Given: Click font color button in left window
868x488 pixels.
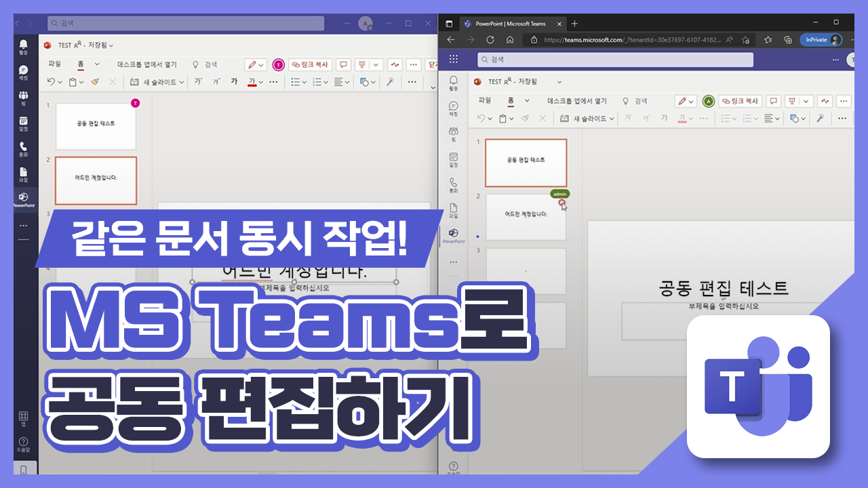Looking at the screenshot, I should pos(252,81).
